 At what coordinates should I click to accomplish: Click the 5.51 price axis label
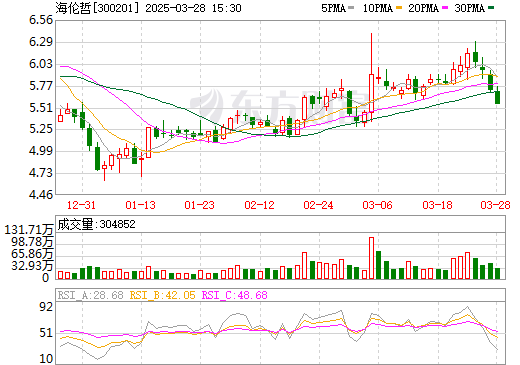click(x=41, y=108)
